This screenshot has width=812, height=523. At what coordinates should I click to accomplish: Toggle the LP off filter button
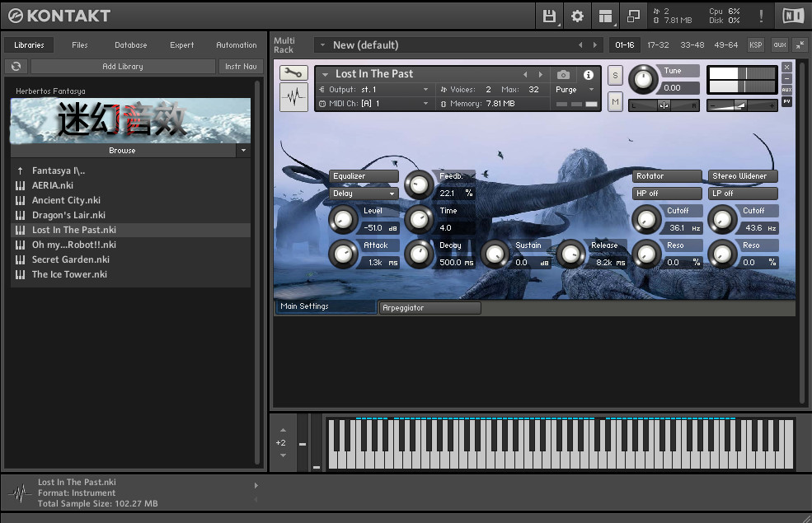click(743, 193)
